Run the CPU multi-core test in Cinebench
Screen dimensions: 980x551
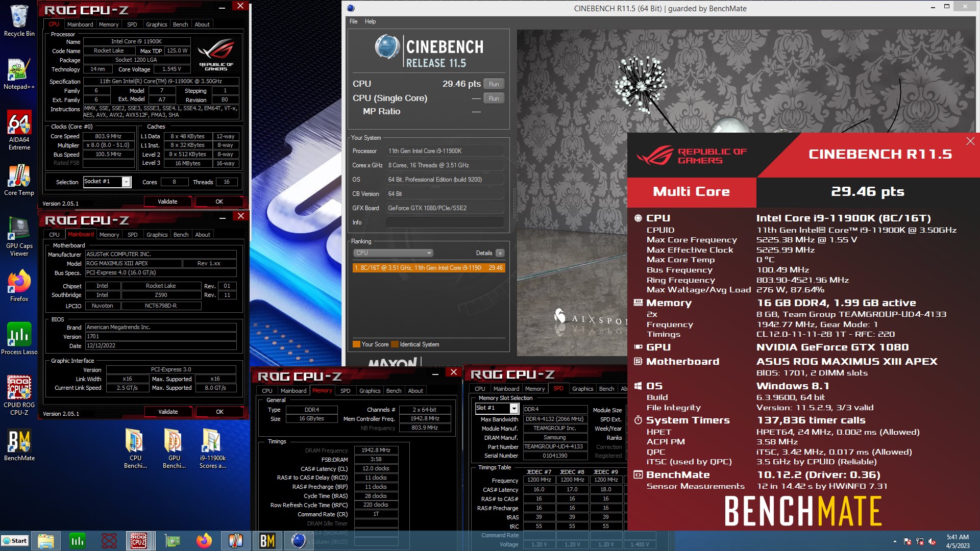coord(494,84)
